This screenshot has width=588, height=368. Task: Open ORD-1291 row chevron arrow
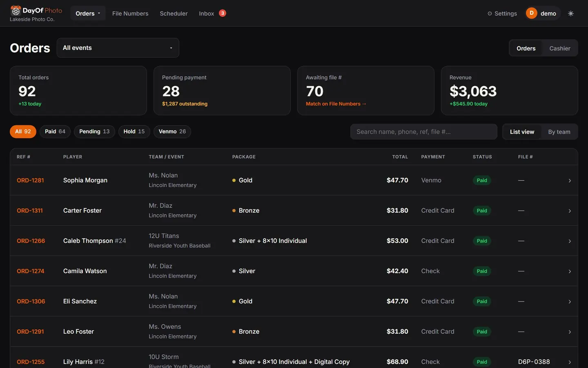click(570, 332)
